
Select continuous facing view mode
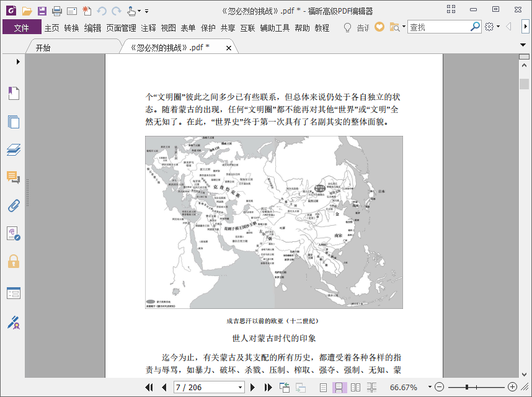coord(371,387)
